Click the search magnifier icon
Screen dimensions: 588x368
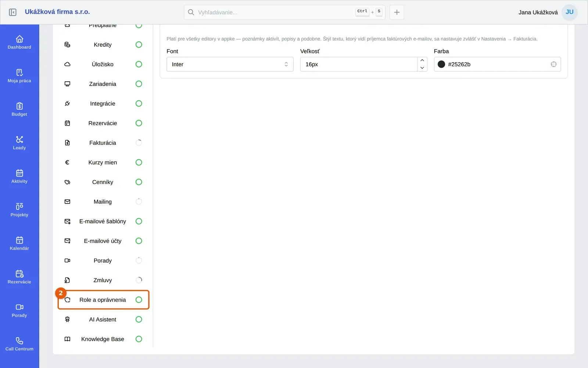tap(191, 12)
